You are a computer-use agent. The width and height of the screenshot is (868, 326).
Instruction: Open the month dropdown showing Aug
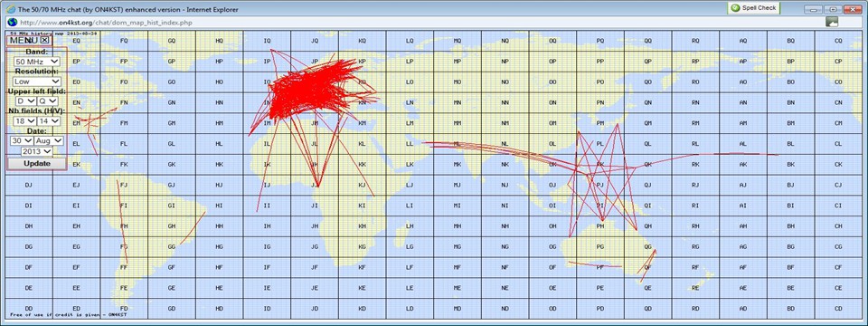49,141
